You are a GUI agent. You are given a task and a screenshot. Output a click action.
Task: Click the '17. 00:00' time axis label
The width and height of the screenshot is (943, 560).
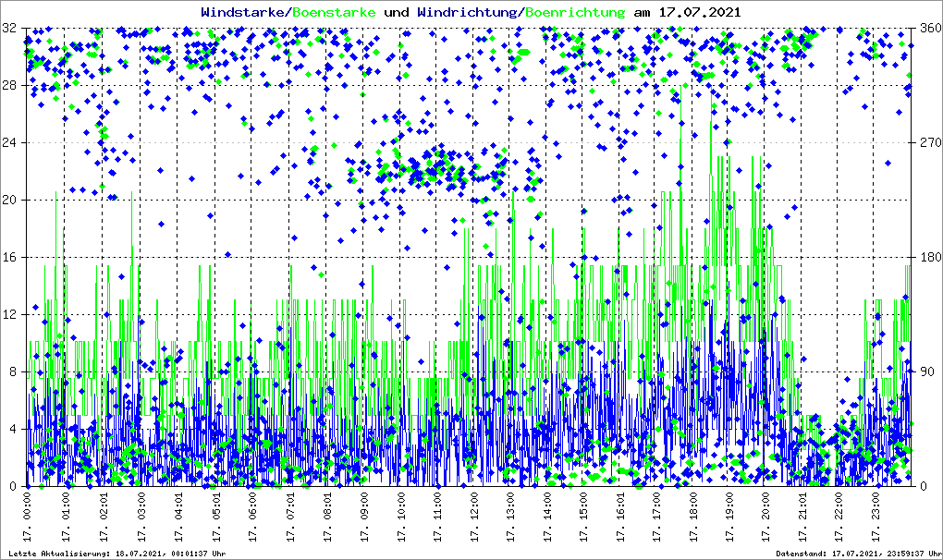[x=27, y=517]
